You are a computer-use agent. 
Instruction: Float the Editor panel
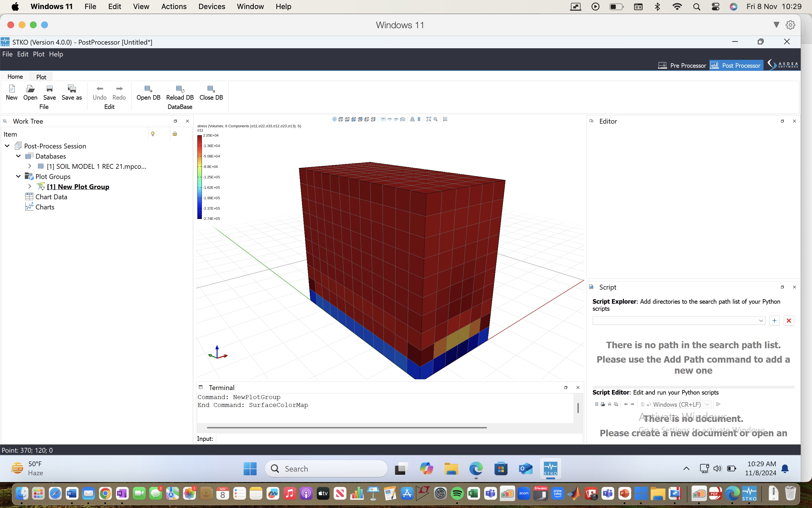coord(782,121)
